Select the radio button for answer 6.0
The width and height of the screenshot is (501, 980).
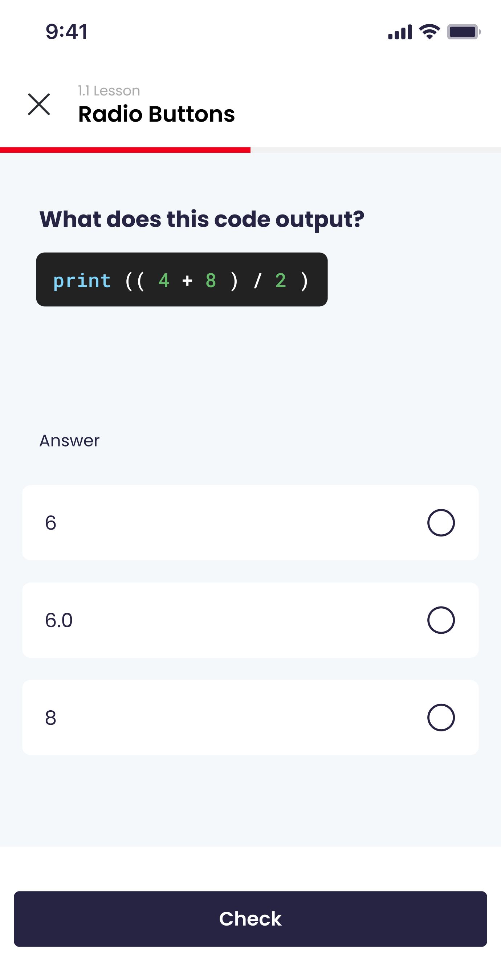click(441, 620)
